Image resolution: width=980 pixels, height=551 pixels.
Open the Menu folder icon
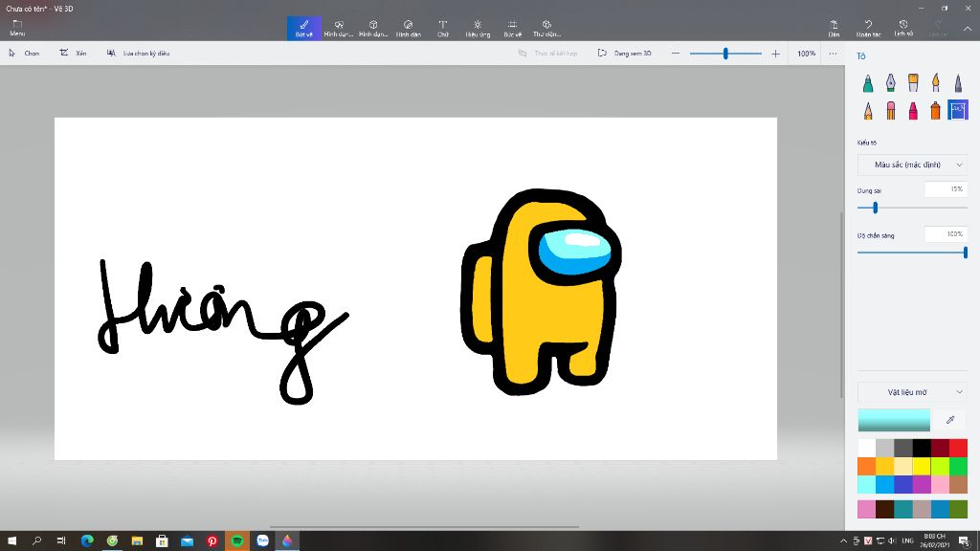point(17,27)
